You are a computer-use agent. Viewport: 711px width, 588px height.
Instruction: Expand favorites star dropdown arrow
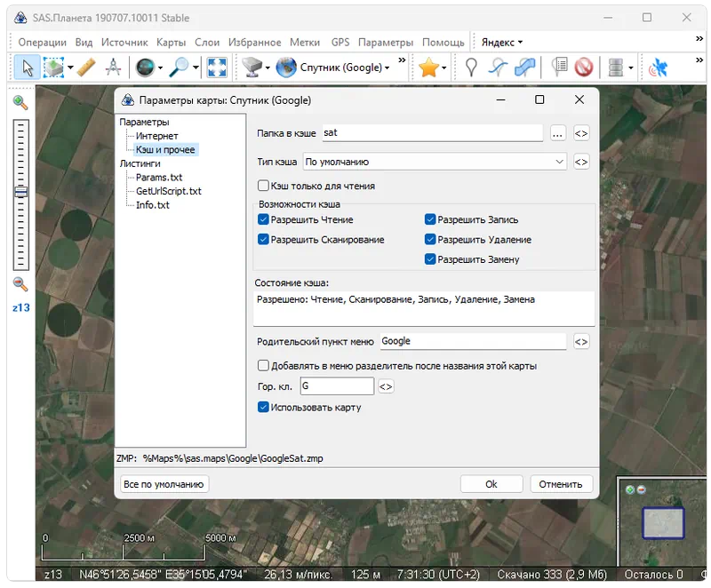[x=443, y=68]
